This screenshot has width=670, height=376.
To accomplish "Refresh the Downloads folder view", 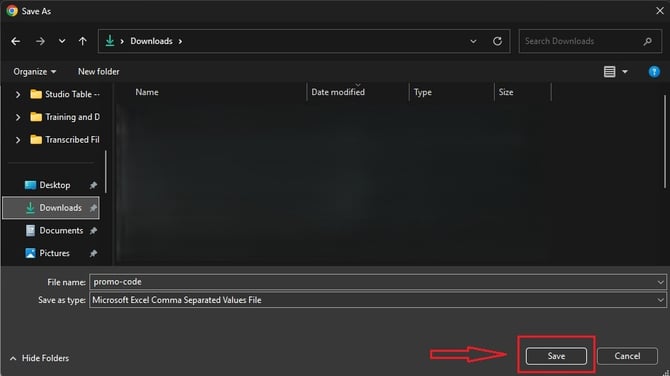I will (497, 41).
